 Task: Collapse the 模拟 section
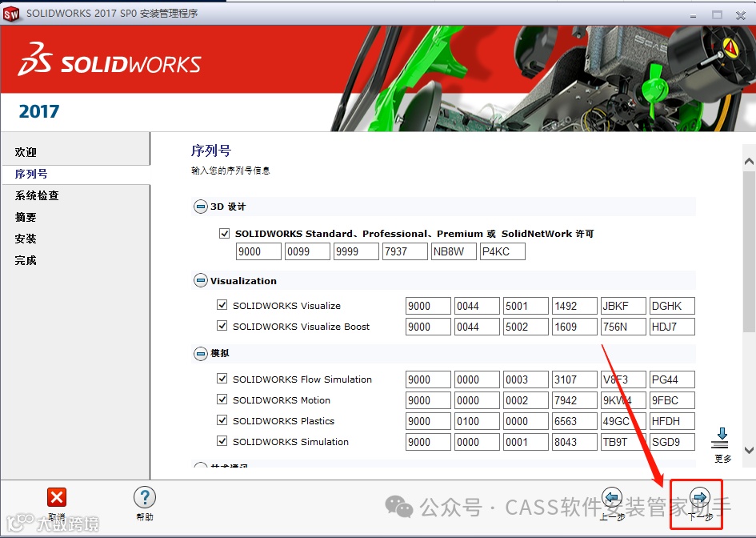[201, 353]
